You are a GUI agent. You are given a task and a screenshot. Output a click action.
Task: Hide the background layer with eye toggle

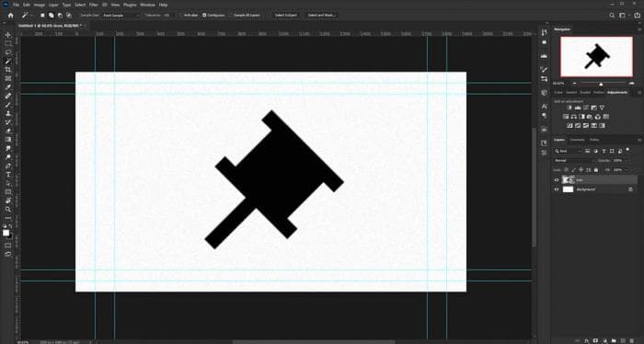pyautogui.click(x=557, y=189)
